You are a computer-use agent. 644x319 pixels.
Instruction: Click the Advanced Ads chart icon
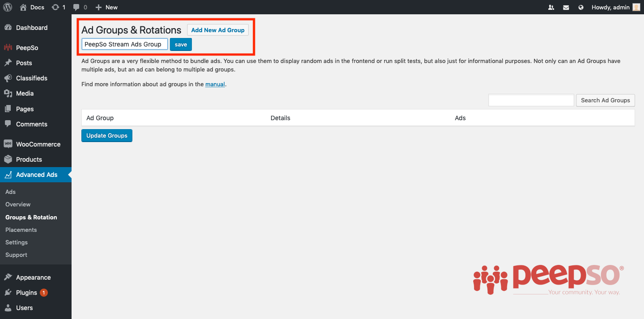[x=8, y=175]
